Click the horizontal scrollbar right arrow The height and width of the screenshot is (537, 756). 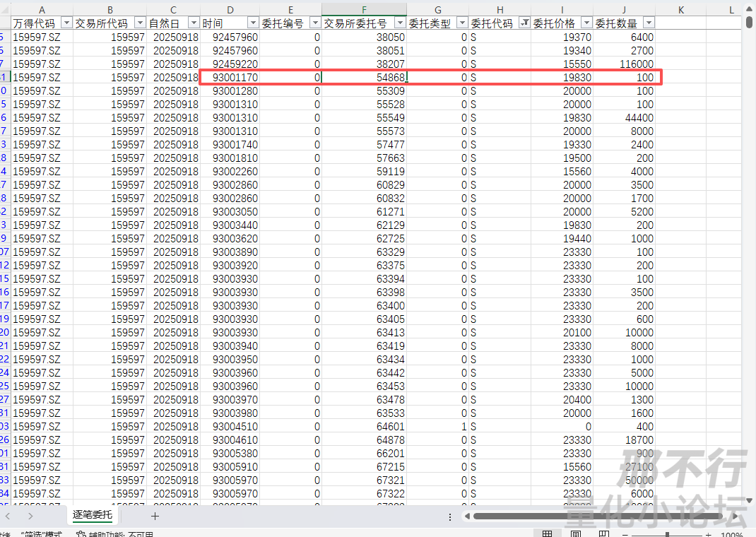[x=736, y=517]
